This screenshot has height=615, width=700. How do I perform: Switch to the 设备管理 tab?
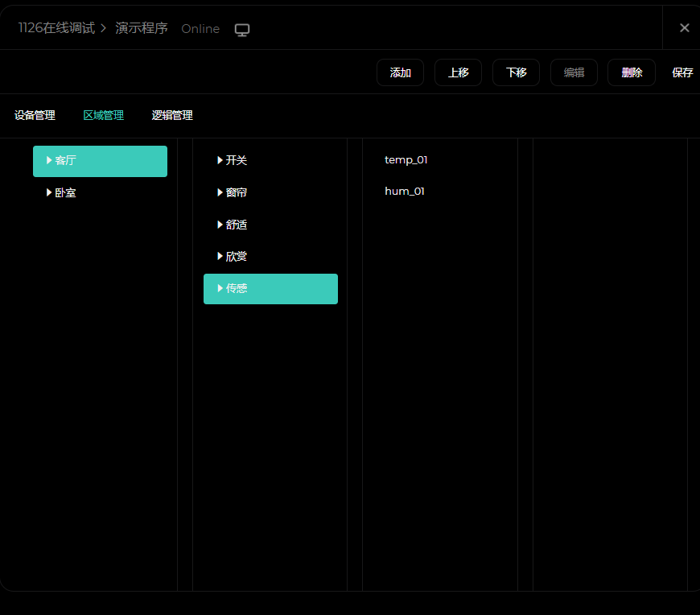[35, 115]
